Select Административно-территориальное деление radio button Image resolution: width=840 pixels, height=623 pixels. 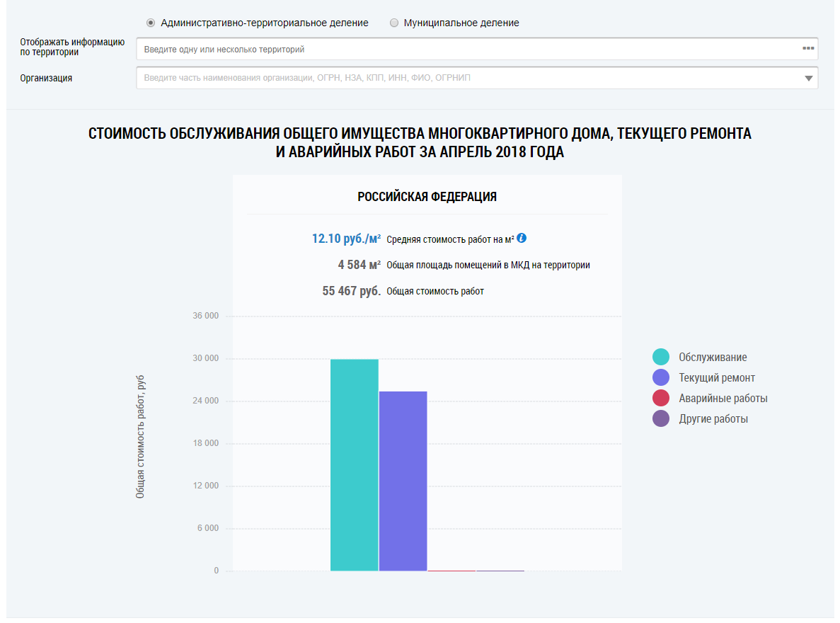pyautogui.click(x=151, y=23)
